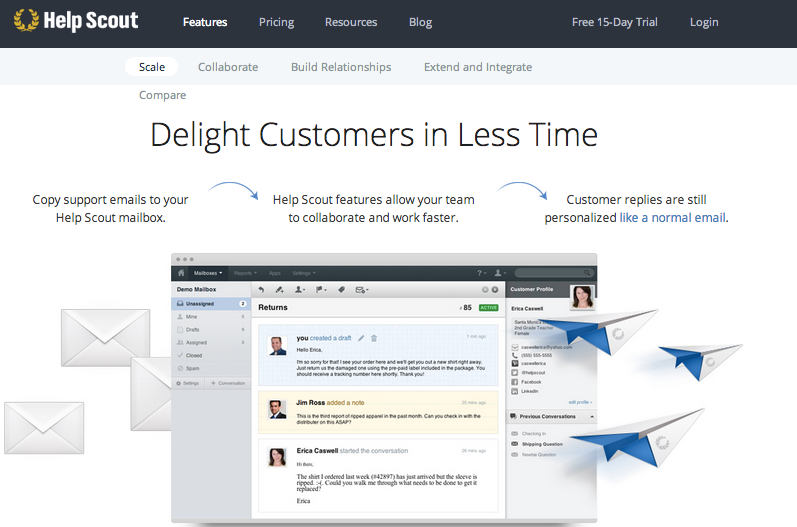Image resolution: width=797 pixels, height=527 pixels.
Task: Open the Build Relationships tab
Action: tap(341, 67)
